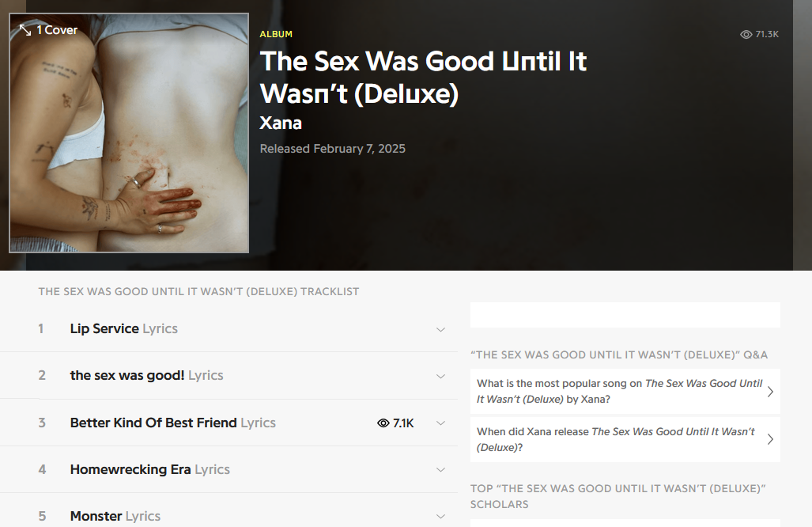
Task: Expand the Better Kind Of Best Friend row
Action: [441, 423]
